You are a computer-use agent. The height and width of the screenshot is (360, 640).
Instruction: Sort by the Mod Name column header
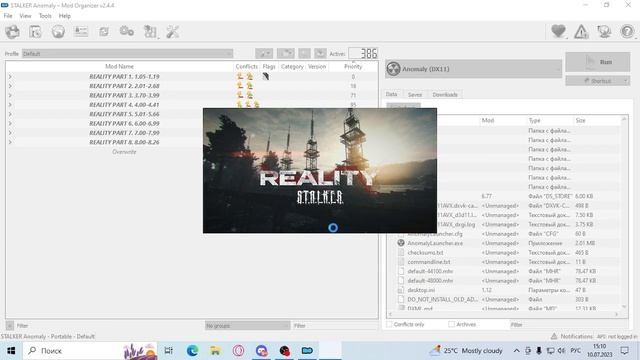pyautogui.click(x=119, y=66)
